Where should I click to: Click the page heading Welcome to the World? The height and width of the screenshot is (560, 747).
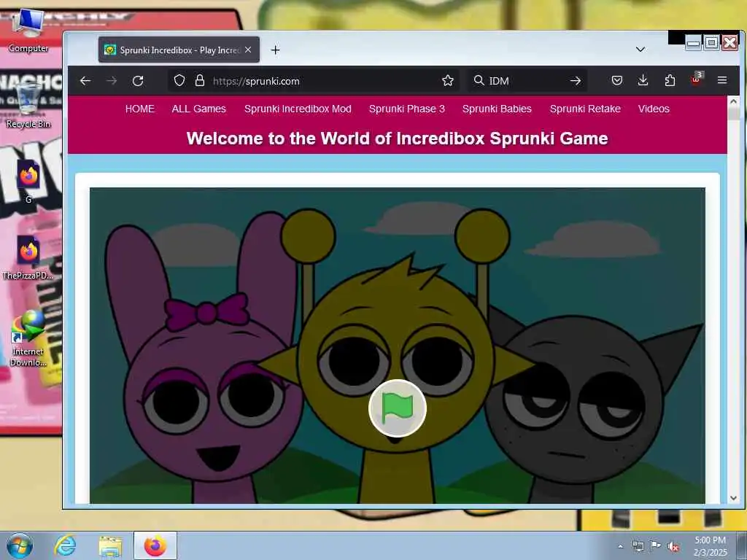click(x=398, y=139)
